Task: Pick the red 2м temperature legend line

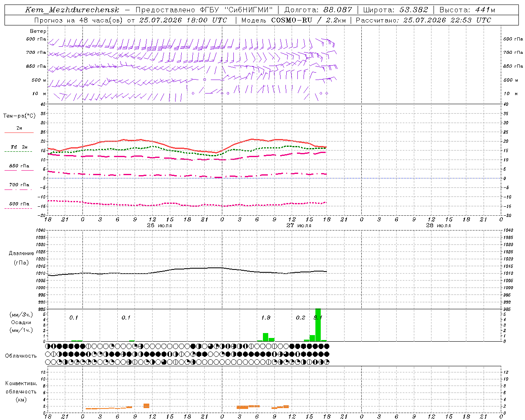Action: tap(19, 132)
